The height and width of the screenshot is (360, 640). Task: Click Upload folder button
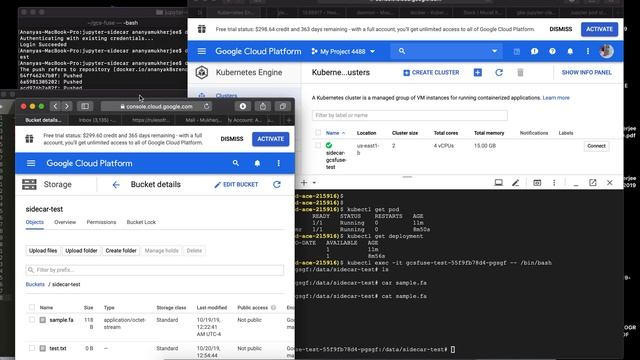click(x=81, y=251)
